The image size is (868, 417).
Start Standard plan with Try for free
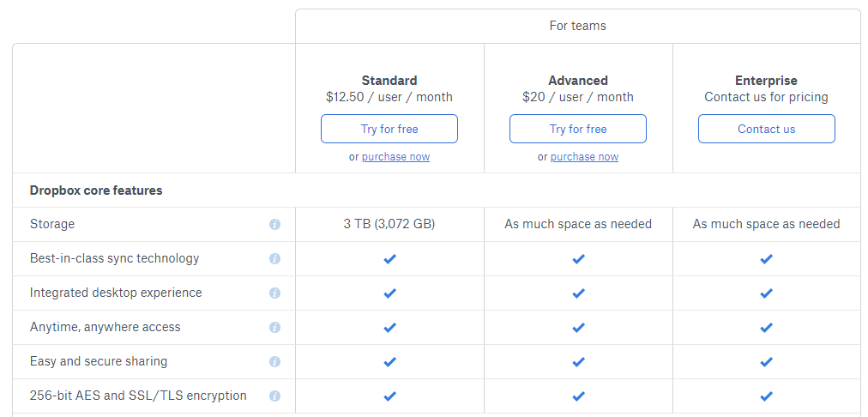click(389, 129)
